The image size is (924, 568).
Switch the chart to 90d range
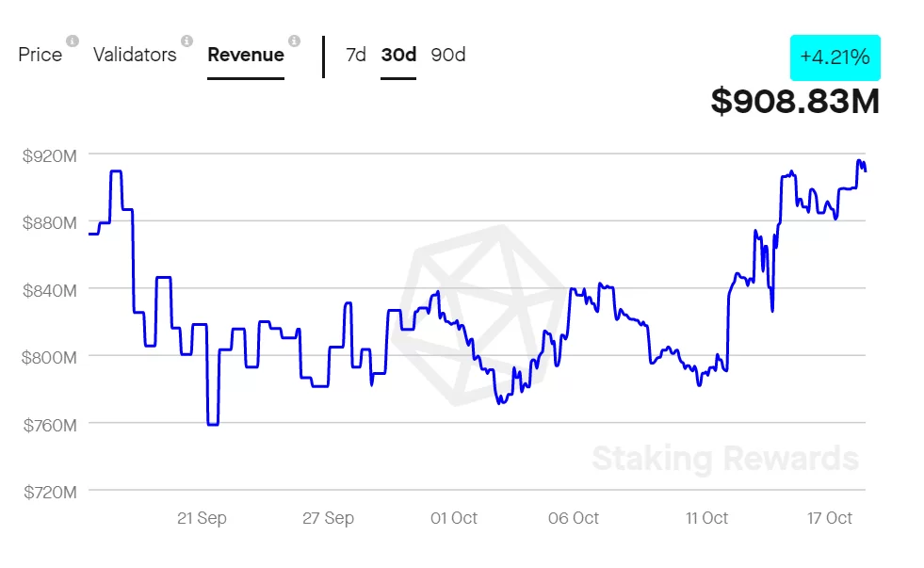click(x=448, y=55)
